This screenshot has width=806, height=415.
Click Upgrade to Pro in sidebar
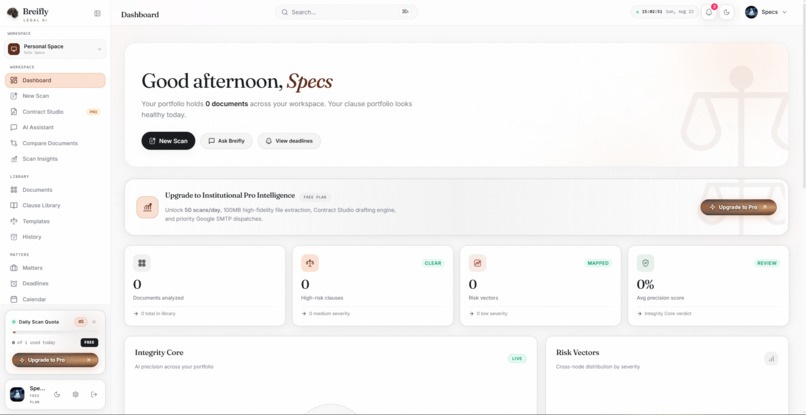(55, 360)
